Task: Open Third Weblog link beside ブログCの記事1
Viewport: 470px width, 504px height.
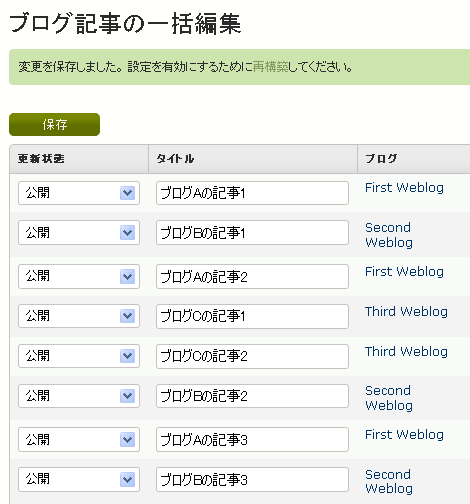Action: (x=406, y=312)
